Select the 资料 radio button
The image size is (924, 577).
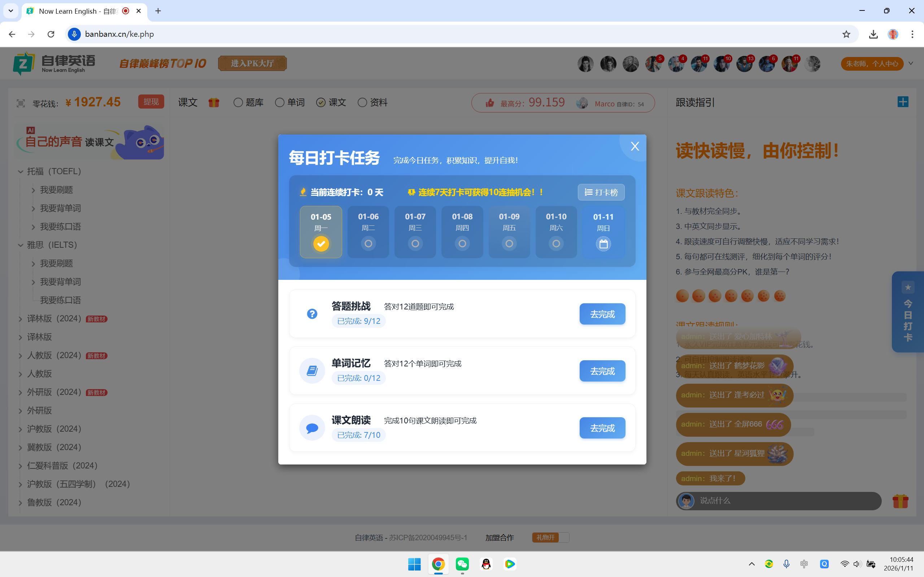coord(362,103)
